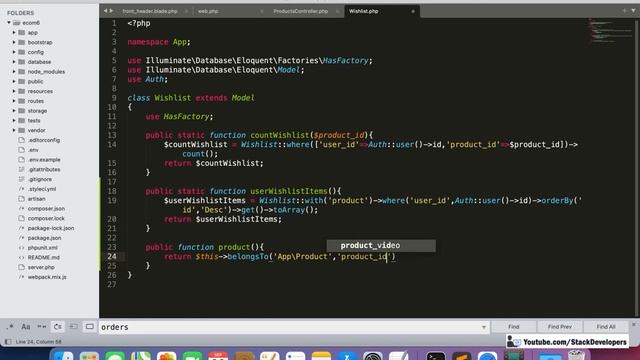Toggle case sensitive Aa option
Screen dimensions: 640x360
tap(26, 327)
